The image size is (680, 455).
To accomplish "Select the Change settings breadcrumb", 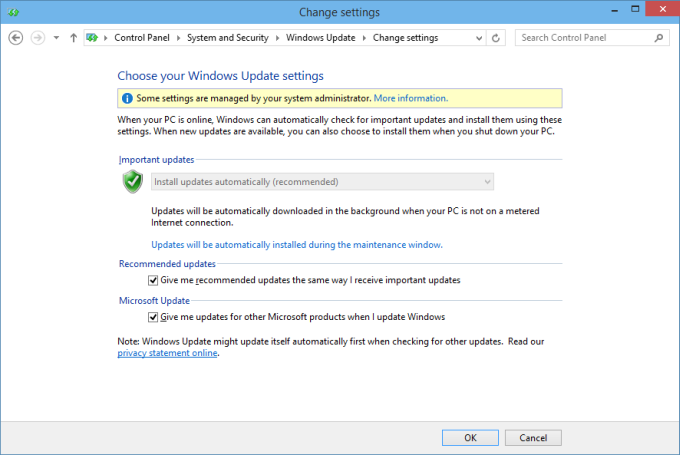I will tap(405, 38).
